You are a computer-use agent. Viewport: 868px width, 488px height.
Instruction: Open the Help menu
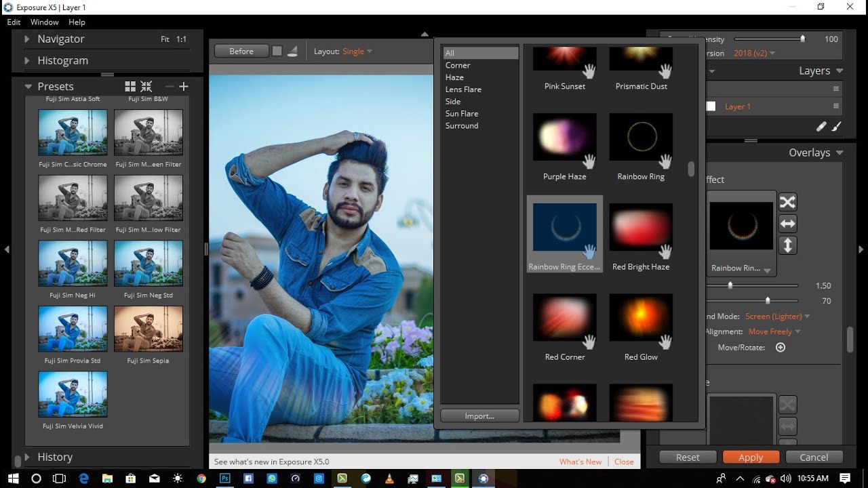coord(77,22)
